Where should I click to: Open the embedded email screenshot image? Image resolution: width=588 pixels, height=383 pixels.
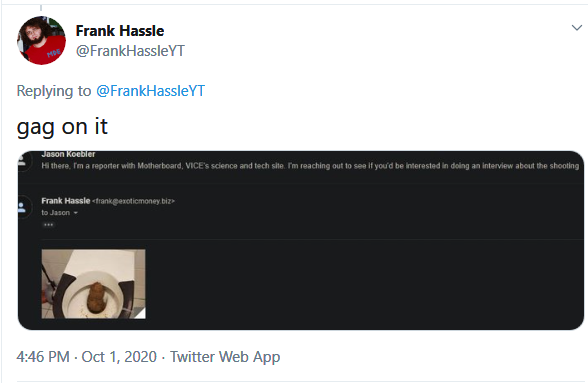[x=301, y=240]
